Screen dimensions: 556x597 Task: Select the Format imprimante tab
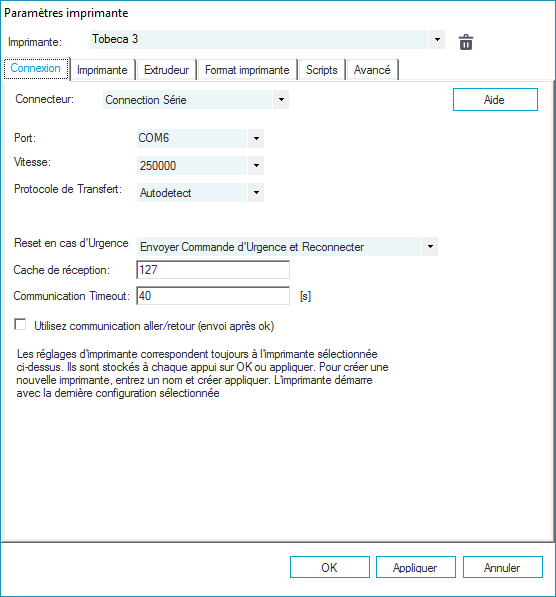click(x=247, y=70)
